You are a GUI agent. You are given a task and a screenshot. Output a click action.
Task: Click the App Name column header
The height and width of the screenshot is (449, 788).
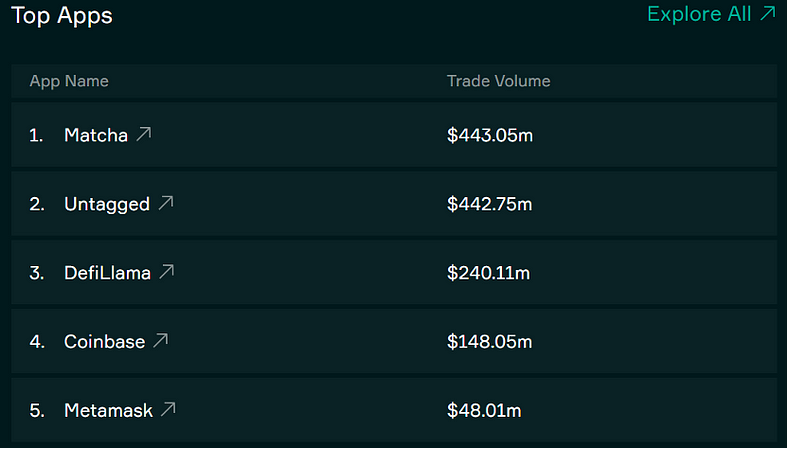[69, 81]
